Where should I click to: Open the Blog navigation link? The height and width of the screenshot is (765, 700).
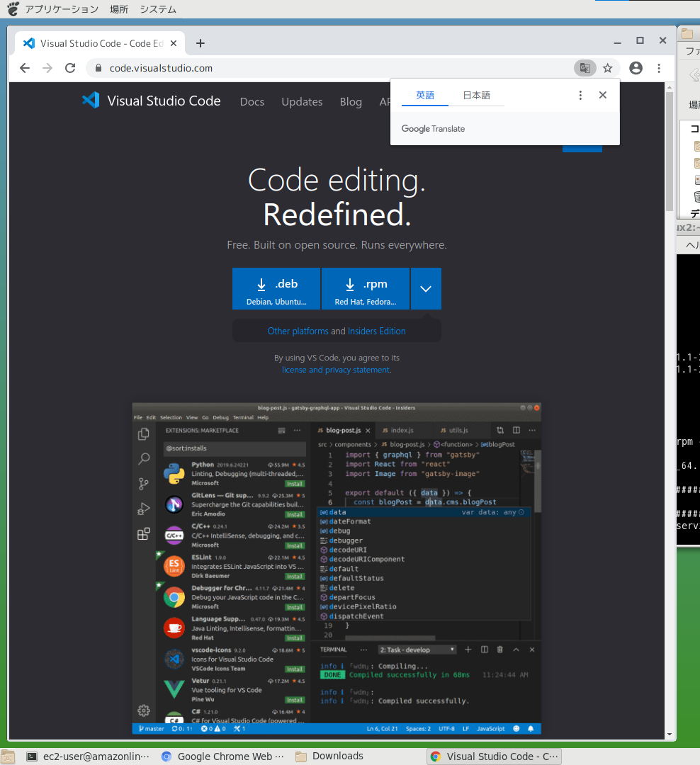[x=351, y=102]
